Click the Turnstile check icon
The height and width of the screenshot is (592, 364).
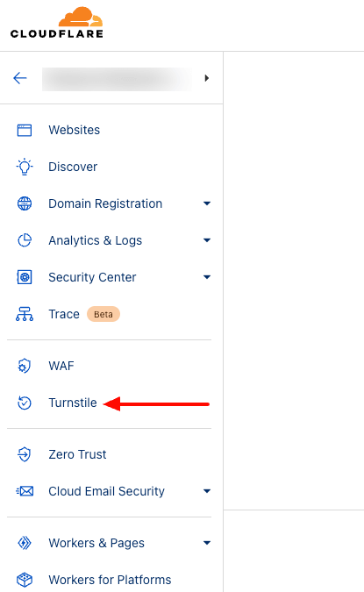(25, 403)
